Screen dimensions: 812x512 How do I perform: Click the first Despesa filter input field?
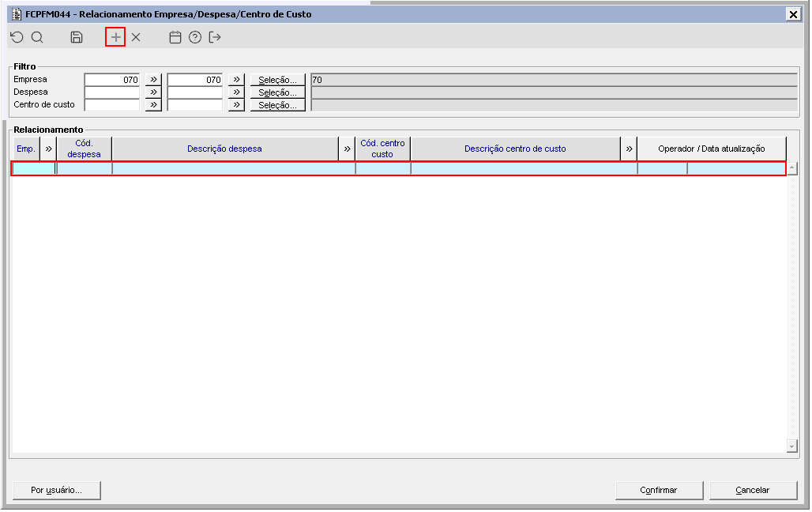click(111, 92)
